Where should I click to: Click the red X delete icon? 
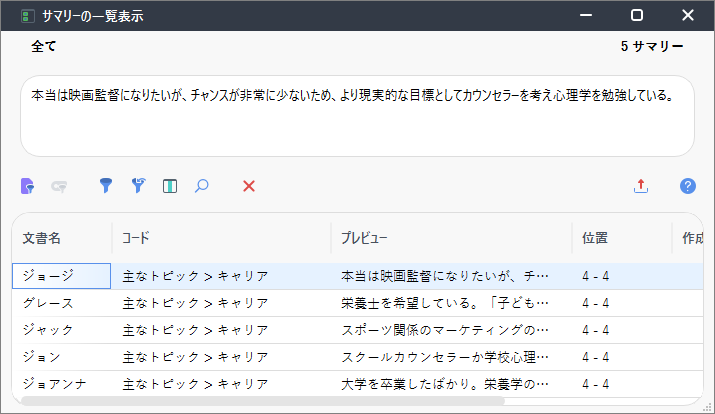click(249, 186)
